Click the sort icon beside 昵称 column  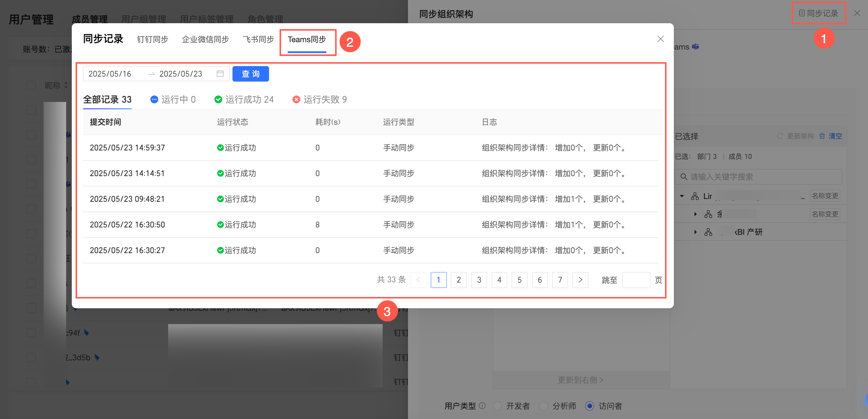pos(66,85)
